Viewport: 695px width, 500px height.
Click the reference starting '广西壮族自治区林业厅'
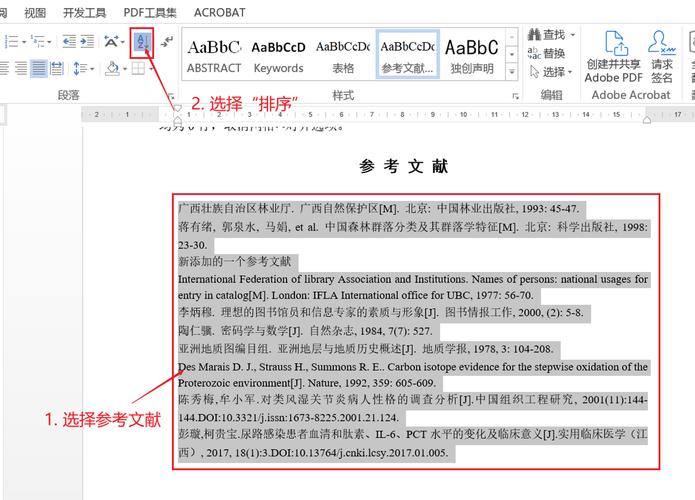(378, 208)
